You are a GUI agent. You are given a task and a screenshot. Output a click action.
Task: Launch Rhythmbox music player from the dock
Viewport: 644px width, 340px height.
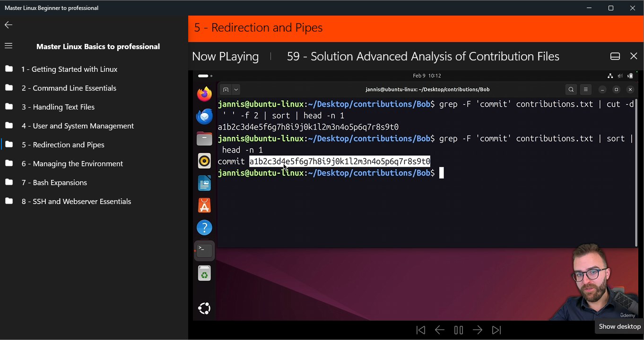(204, 161)
